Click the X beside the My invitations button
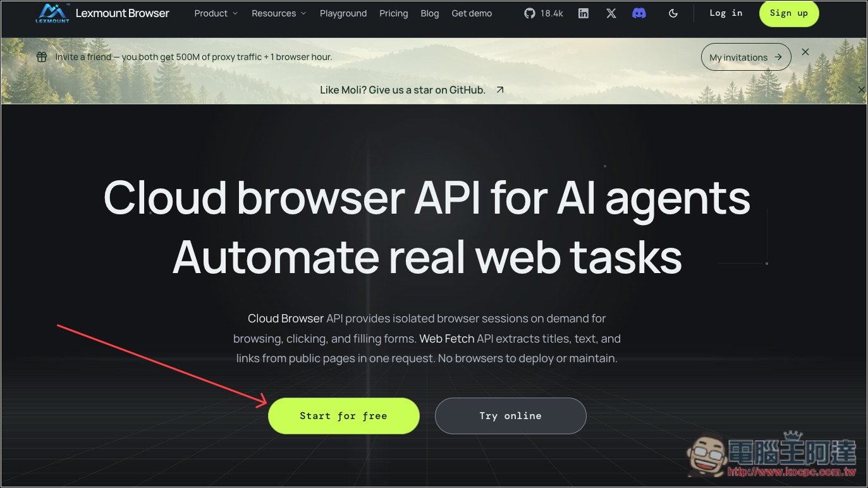This screenshot has width=868, height=488. [805, 52]
